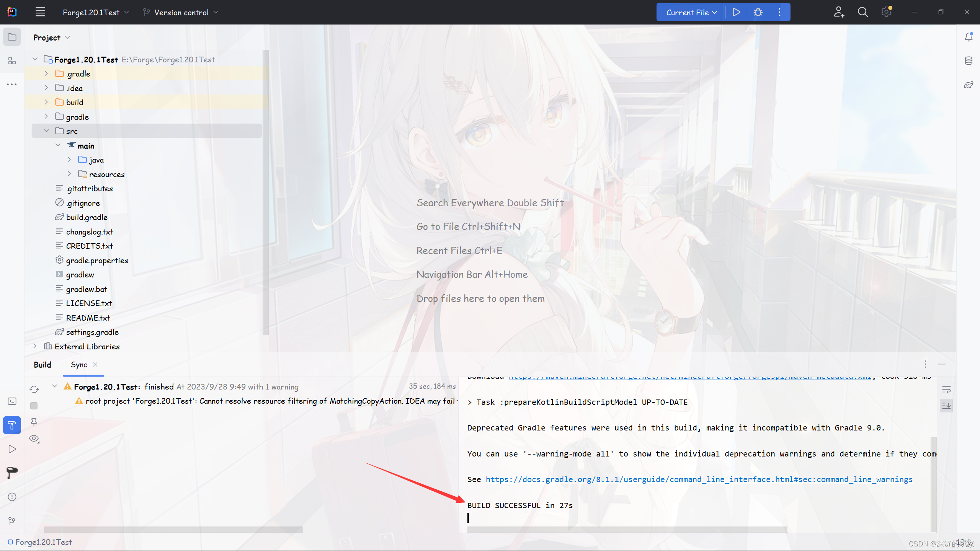The image size is (980, 551).
Task: Open the Gradle tool window icon
Action: [969, 85]
